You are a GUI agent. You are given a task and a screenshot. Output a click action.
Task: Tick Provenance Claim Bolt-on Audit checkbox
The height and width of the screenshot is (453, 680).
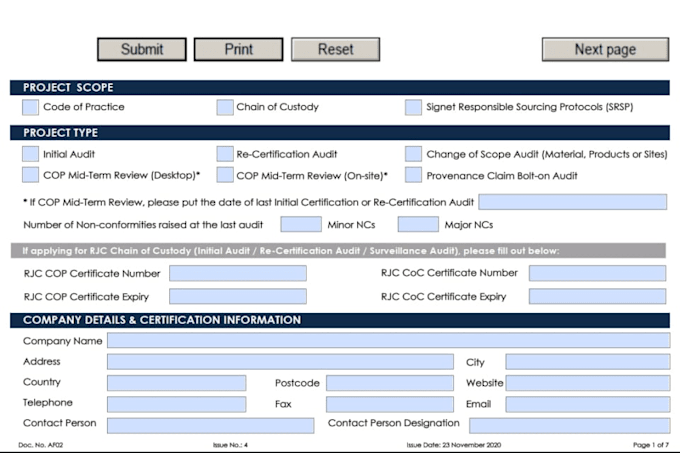pos(413,175)
